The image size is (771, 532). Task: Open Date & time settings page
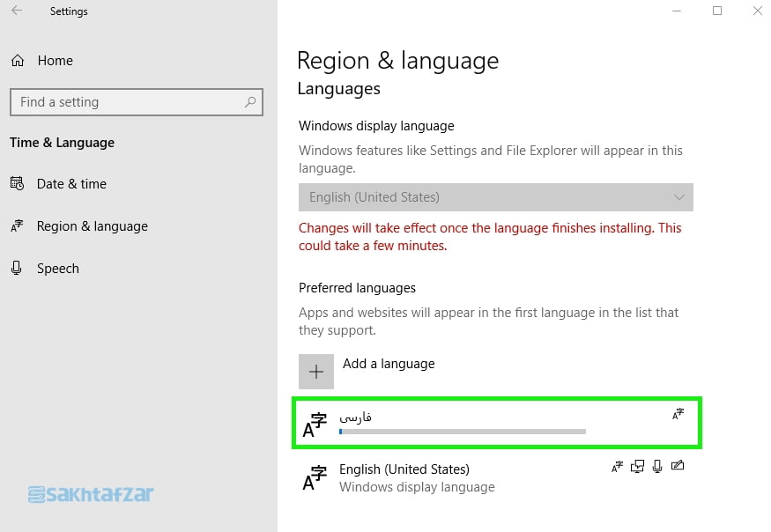[x=71, y=184]
